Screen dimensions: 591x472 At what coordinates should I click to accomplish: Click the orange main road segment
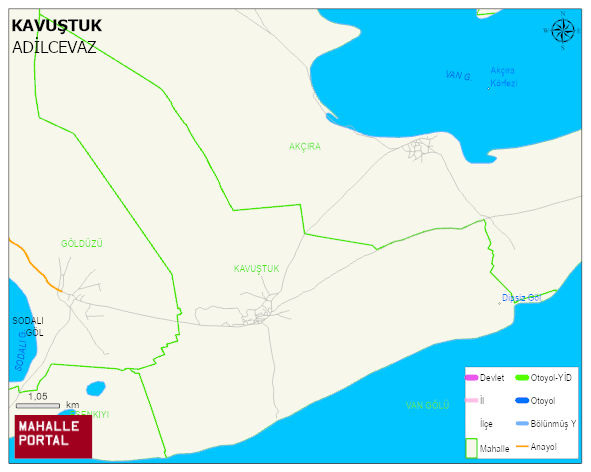[35, 267]
